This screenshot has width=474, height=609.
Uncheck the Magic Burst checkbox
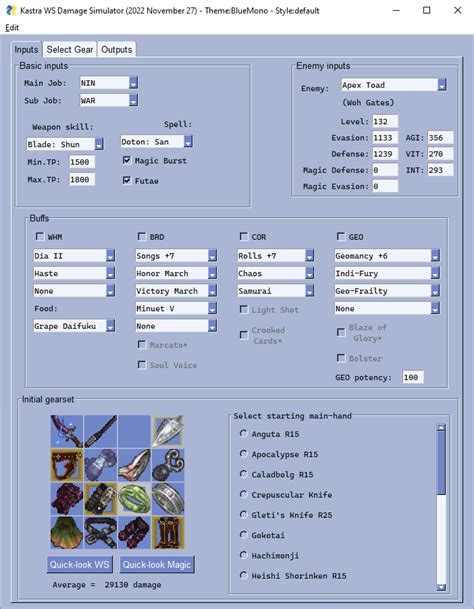pyautogui.click(x=127, y=160)
